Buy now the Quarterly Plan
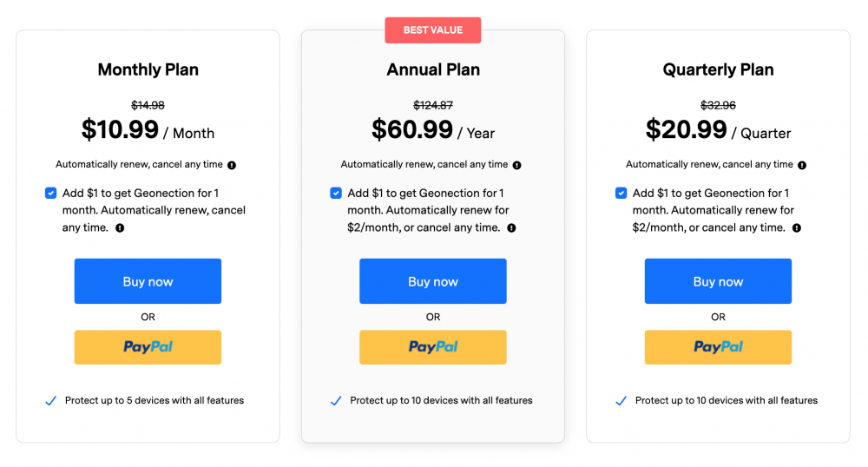Image resolution: width=868 pixels, height=467 pixels. tap(718, 281)
